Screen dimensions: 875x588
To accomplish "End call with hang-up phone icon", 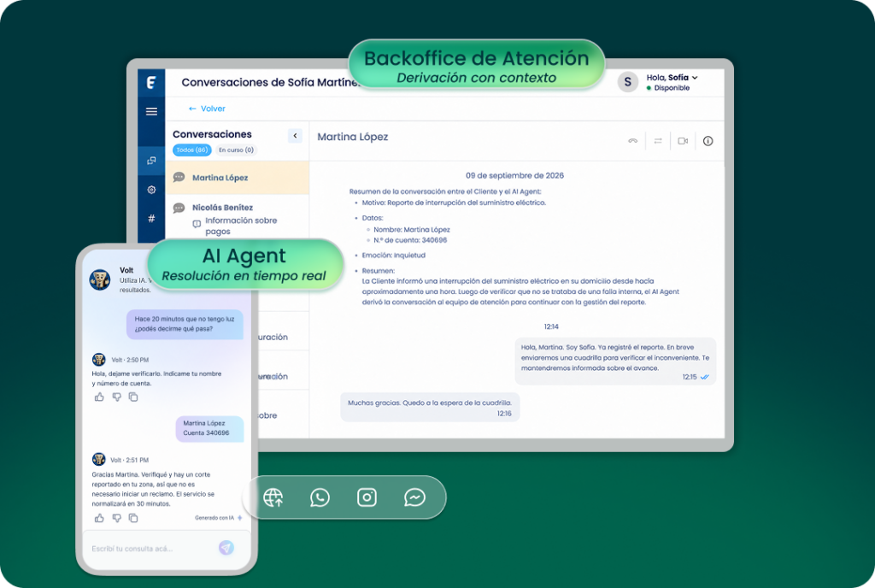I will click(632, 141).
